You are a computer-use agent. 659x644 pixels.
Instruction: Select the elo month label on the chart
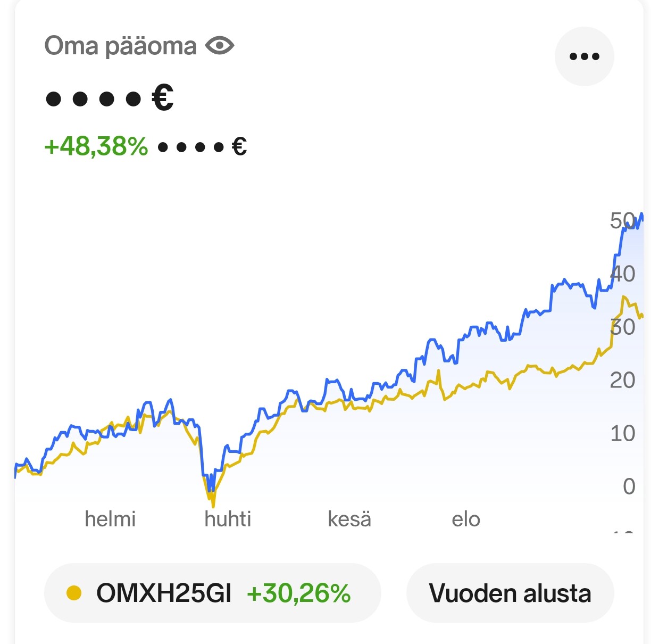466,519
